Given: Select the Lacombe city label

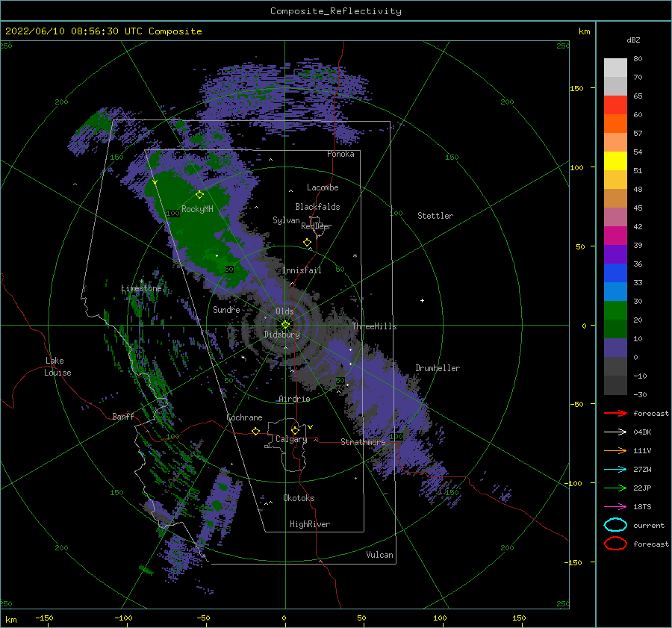Looking at the screenshot, I should pyautogui.click(x=323, y=187).
